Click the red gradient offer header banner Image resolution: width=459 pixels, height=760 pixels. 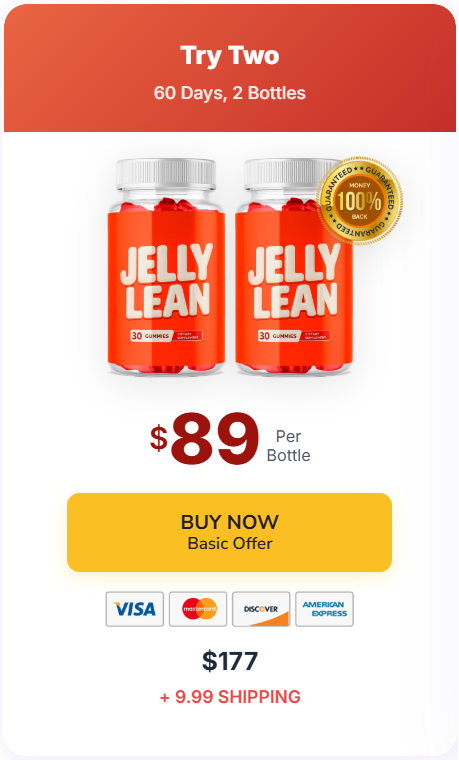click(x=230, y=68)
